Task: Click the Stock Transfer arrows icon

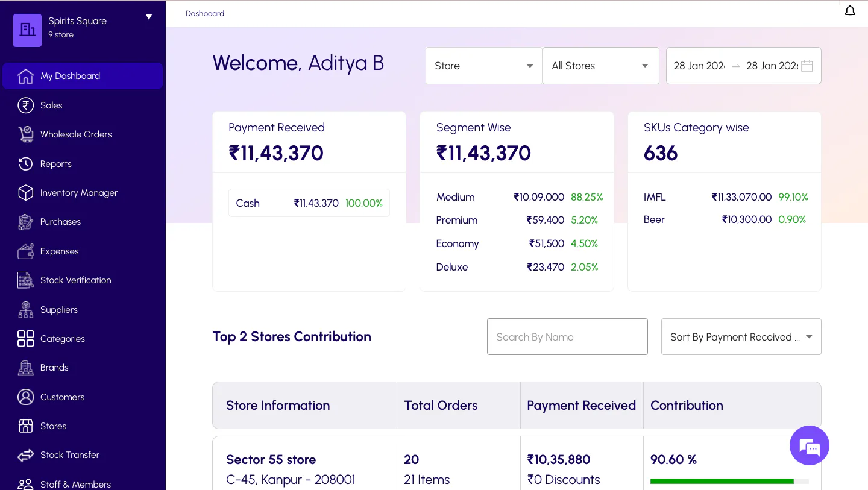Action: click(x=25, y=455)
